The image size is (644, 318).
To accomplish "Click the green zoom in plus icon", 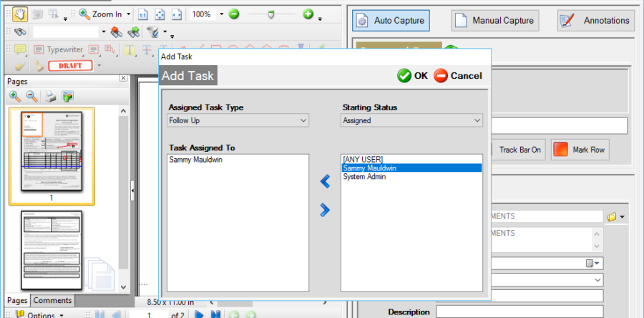I will pos(308,14).
